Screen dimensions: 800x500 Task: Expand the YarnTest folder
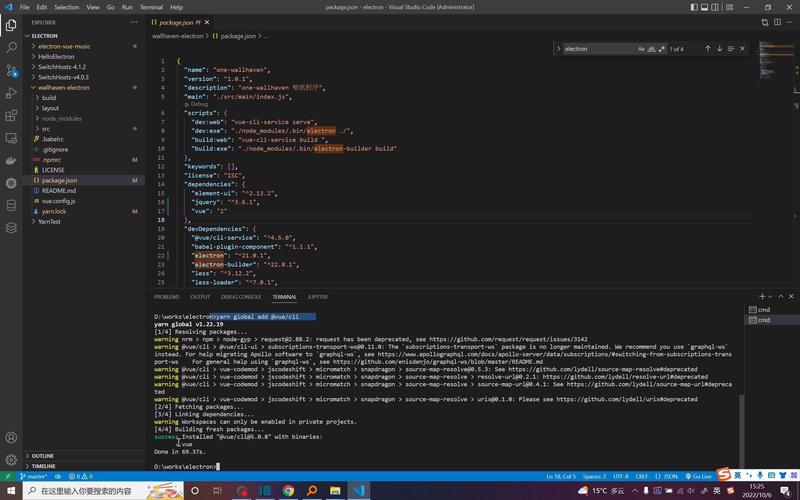point(49,221)
